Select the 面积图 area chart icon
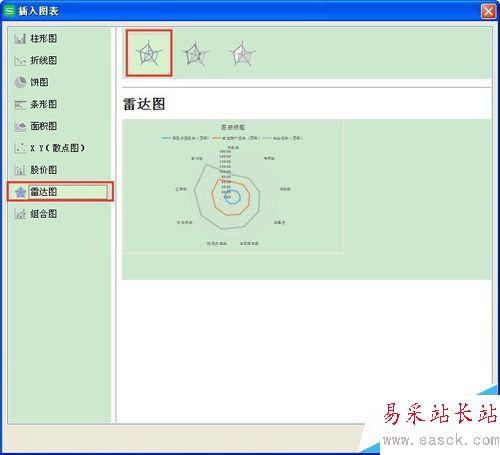 coord(20,126)
